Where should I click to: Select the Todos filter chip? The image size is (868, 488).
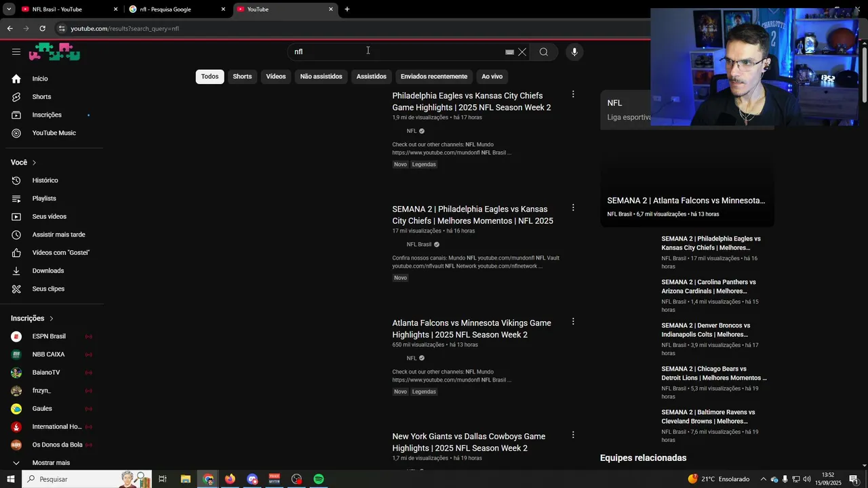click(x=210, y=77)
